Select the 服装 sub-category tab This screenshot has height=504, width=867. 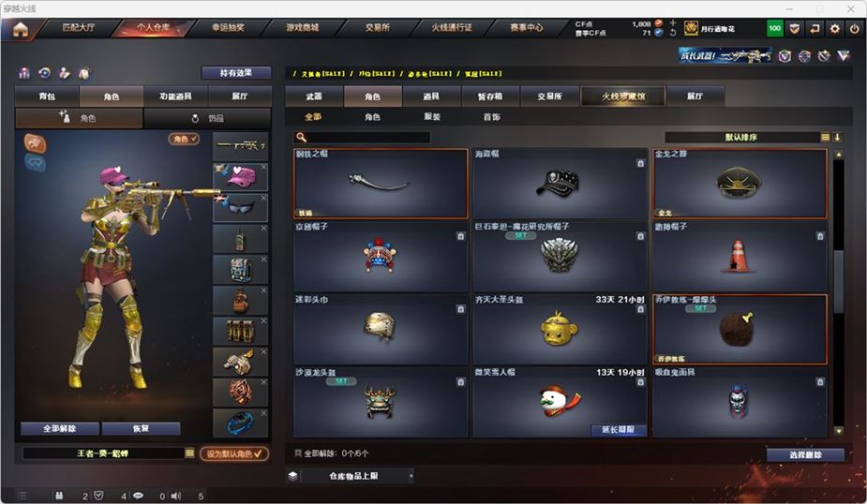click(432, 116)
